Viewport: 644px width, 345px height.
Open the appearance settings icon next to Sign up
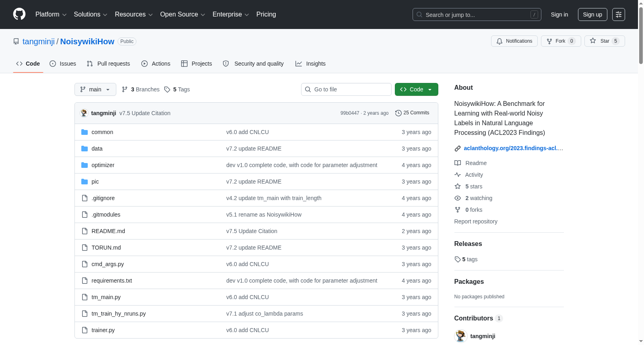pyautogui.click(x=619, y=14)
